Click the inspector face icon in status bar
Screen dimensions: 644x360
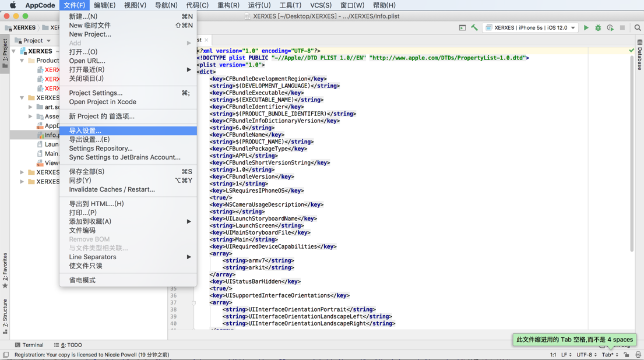click(x=638, y=355)
